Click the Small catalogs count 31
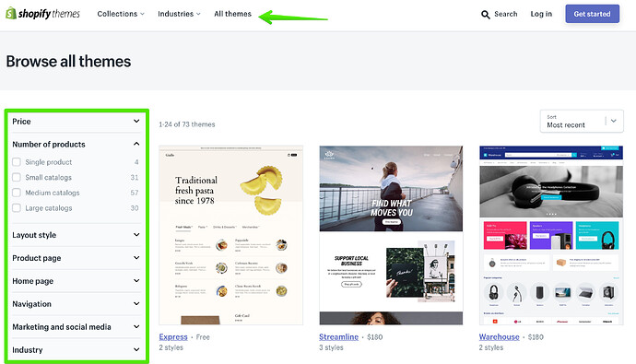636x364 pixels. click(x=135, y=177)
